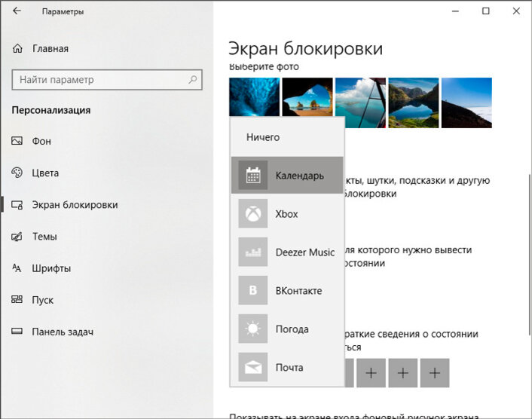Focus the Найти параметр search field
532x419 pixels.
point(107,80)
